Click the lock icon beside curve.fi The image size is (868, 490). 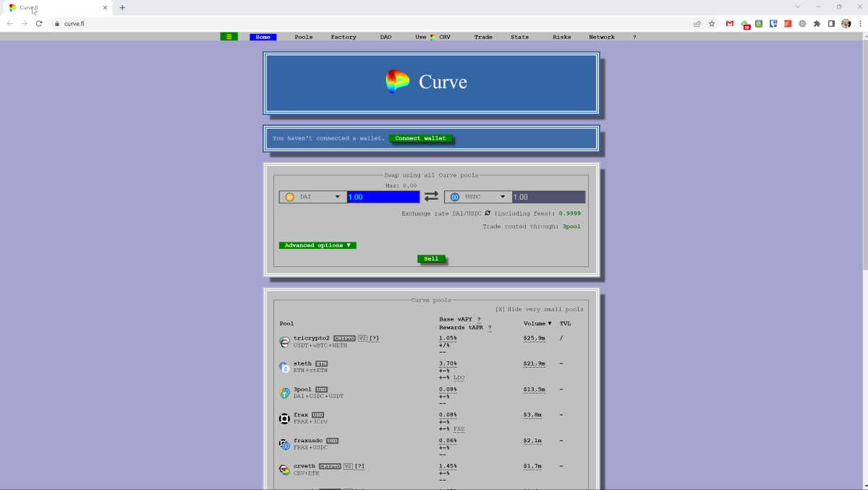[x=56, y=23]
